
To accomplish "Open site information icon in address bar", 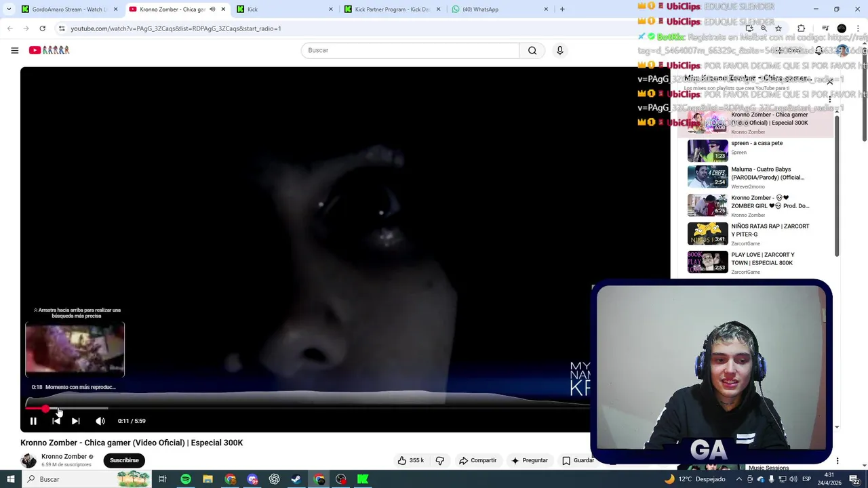I will 62,28.
